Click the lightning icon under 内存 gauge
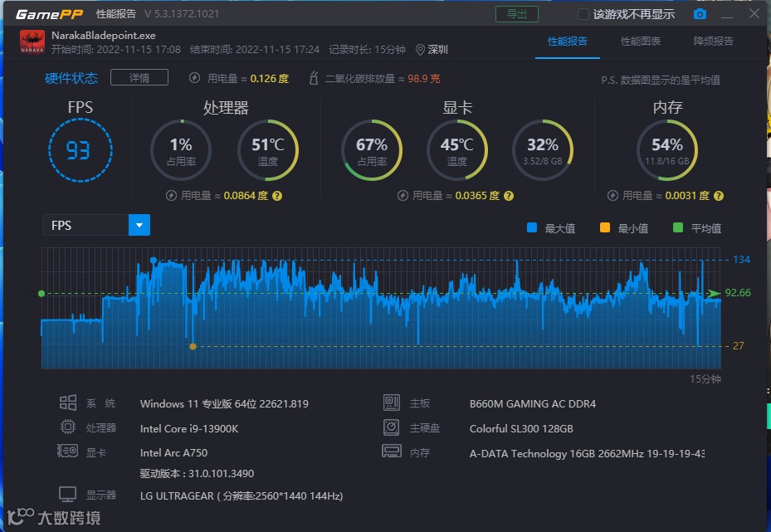 pyautogui.click(x=612, y=196)
